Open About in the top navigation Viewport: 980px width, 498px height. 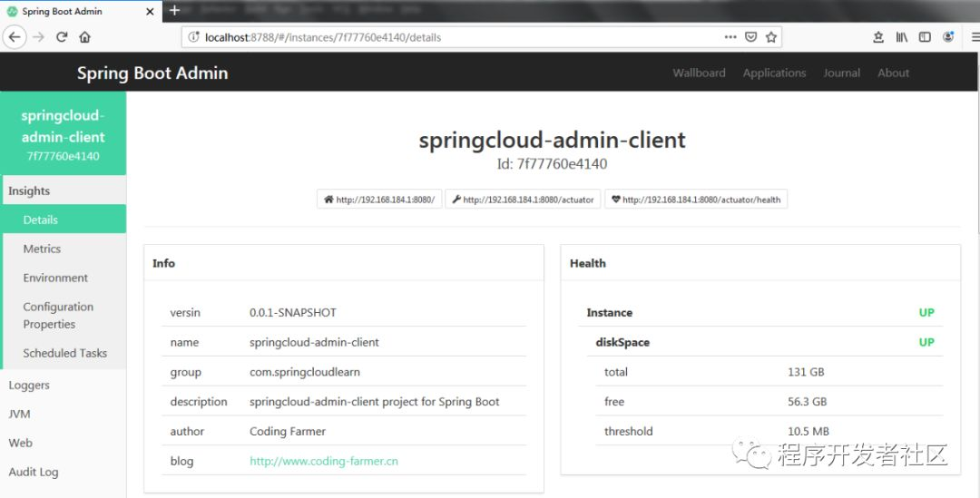(893, 73)
